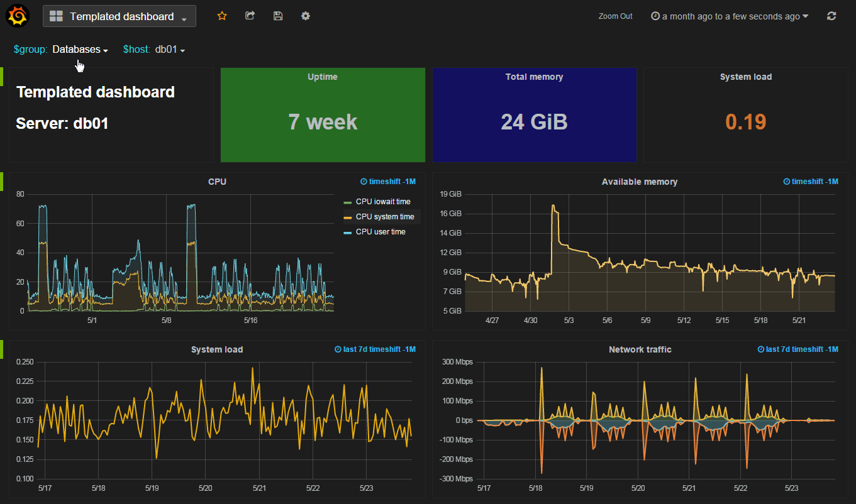
Task: Open dashboard settings gear icon
Action: pos(306,16)
